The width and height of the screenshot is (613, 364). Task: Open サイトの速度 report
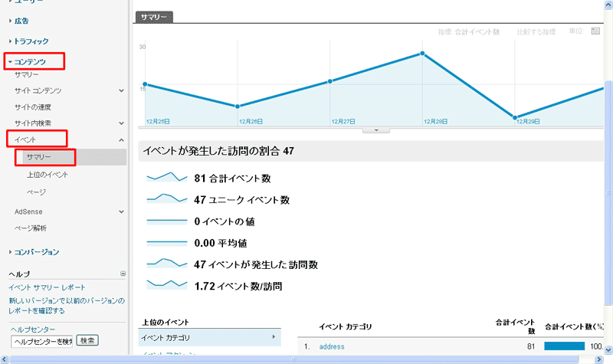tap(33, 107)
